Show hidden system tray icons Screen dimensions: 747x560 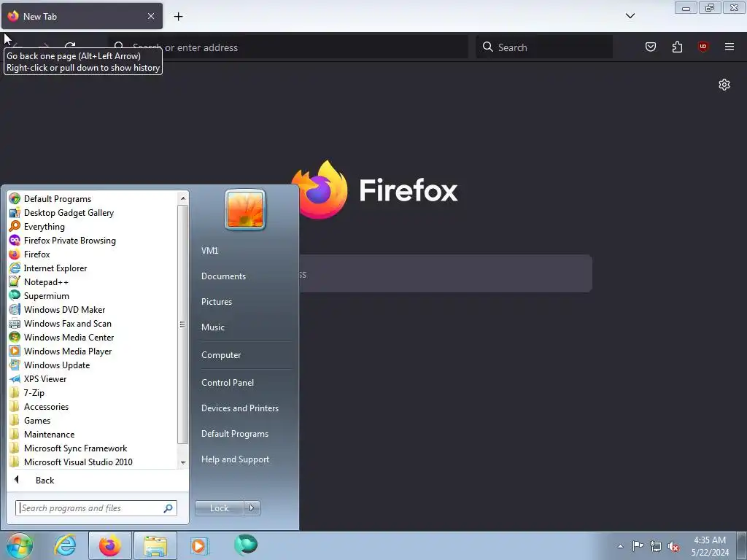[620, 545]
